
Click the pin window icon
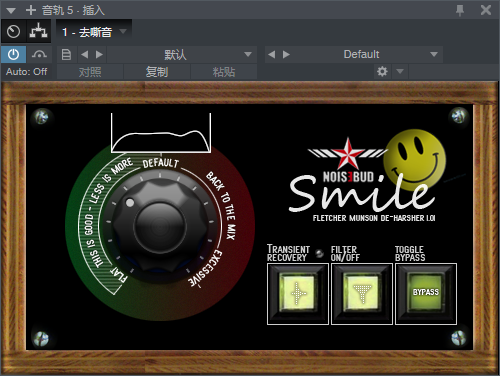pos(460,10)
